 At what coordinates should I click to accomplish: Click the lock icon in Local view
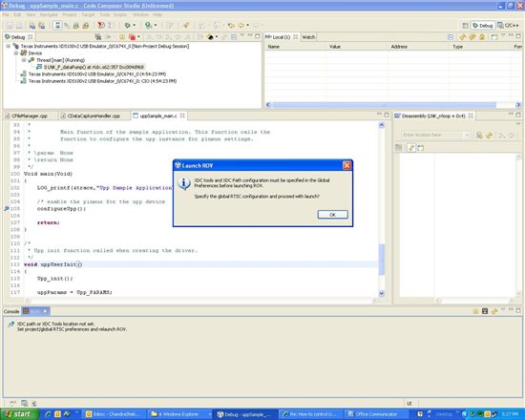[482, 37]
